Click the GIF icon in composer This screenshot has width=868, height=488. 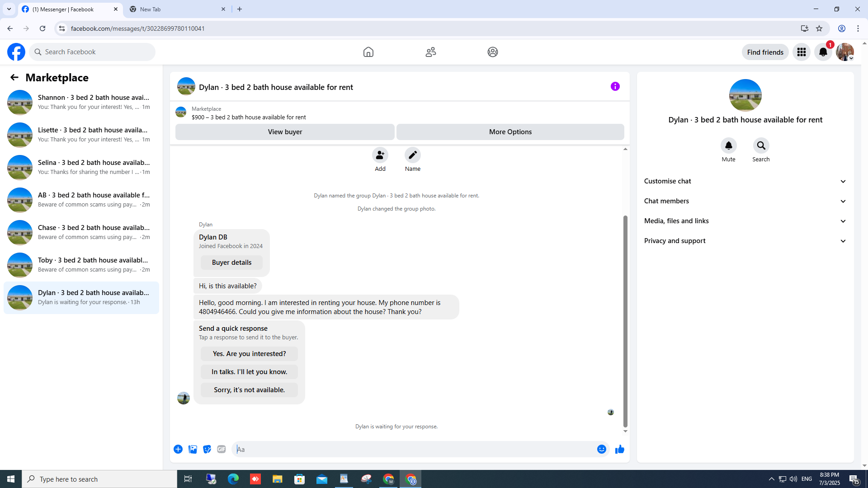[221, 449]
